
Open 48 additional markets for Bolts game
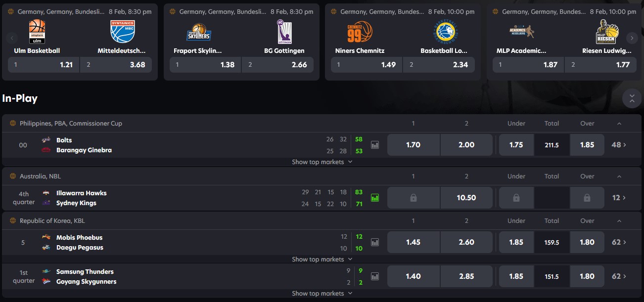point(618,144)
